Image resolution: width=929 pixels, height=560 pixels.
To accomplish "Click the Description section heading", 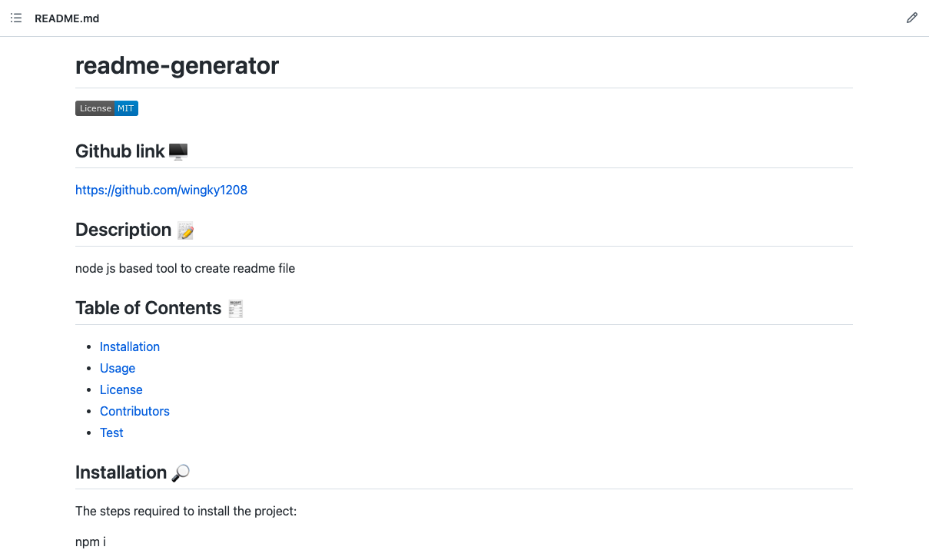I will pyautogui.click(x=123, y=229).
